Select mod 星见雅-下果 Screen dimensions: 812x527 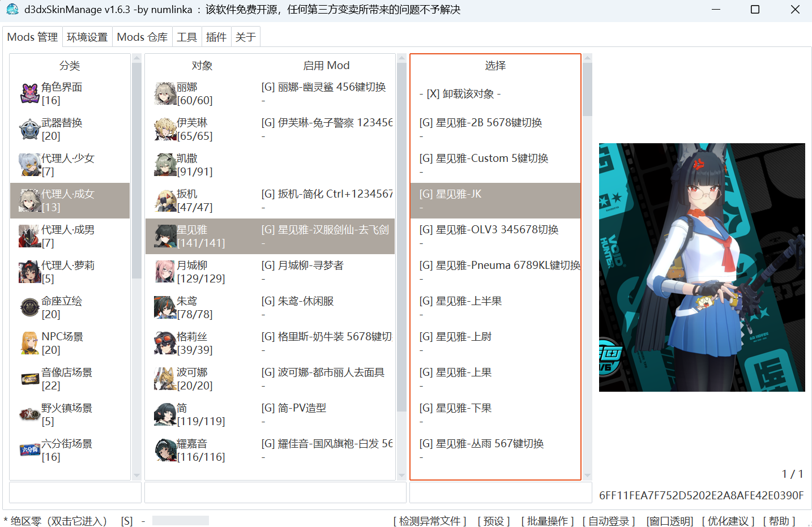pos(495,414)
